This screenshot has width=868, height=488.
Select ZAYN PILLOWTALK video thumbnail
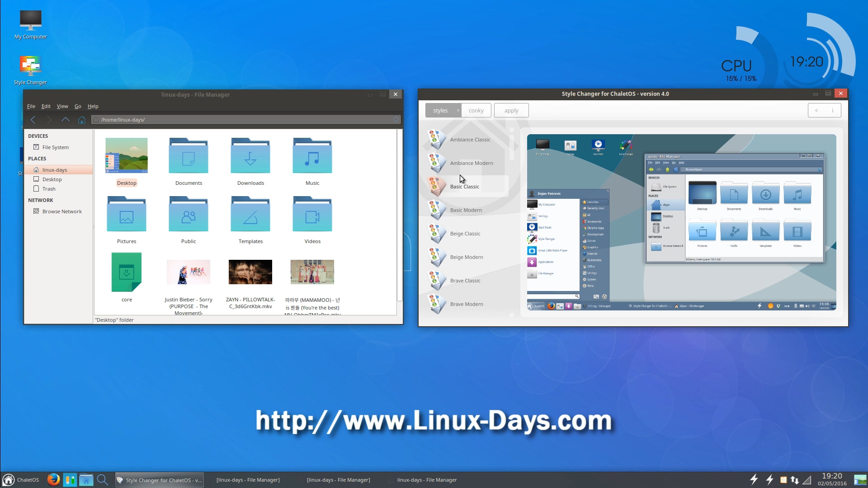tap(250, 272)
